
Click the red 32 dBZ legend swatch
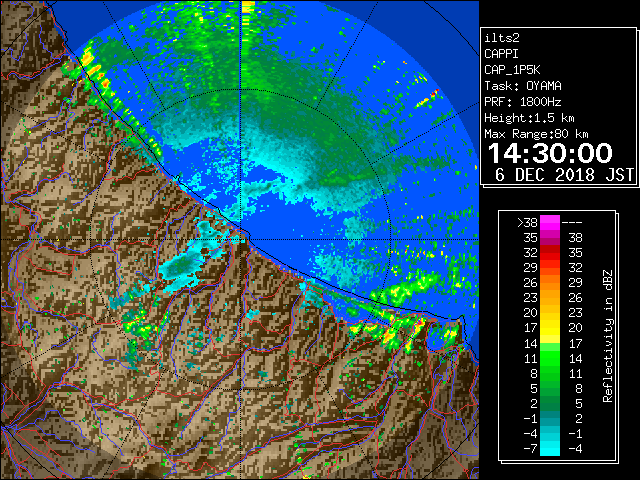pos(550,253)
